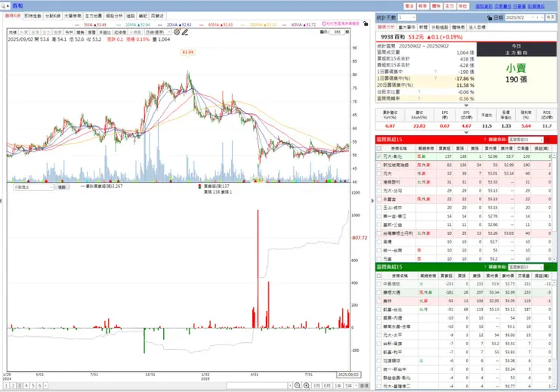Click the red 主力 button at top
559x392 pixels.
coord(449,6)
